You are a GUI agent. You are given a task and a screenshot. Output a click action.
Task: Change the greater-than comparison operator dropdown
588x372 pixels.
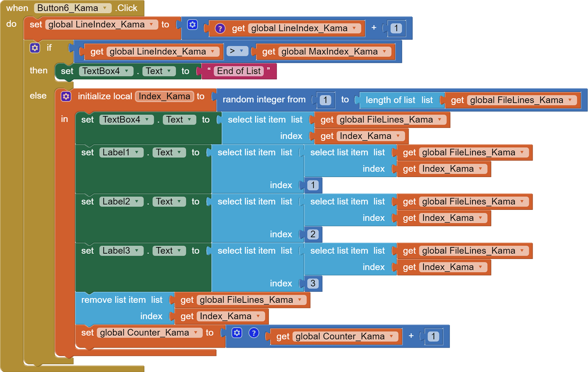[x=237, y=51]
